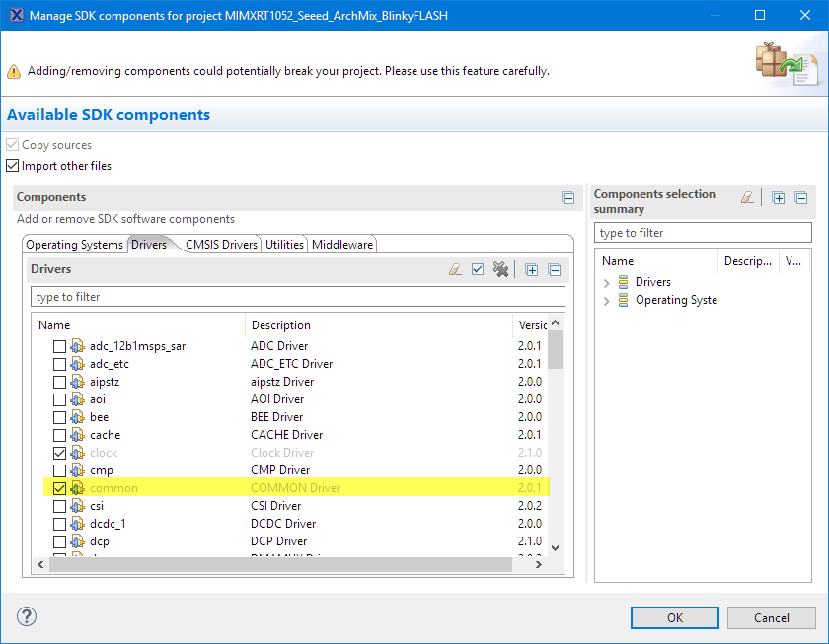The height and width of the screenshot is (644, 829).
Task: Collapse all items in Drivers list toolbar
Action: [x=555, y=269]
